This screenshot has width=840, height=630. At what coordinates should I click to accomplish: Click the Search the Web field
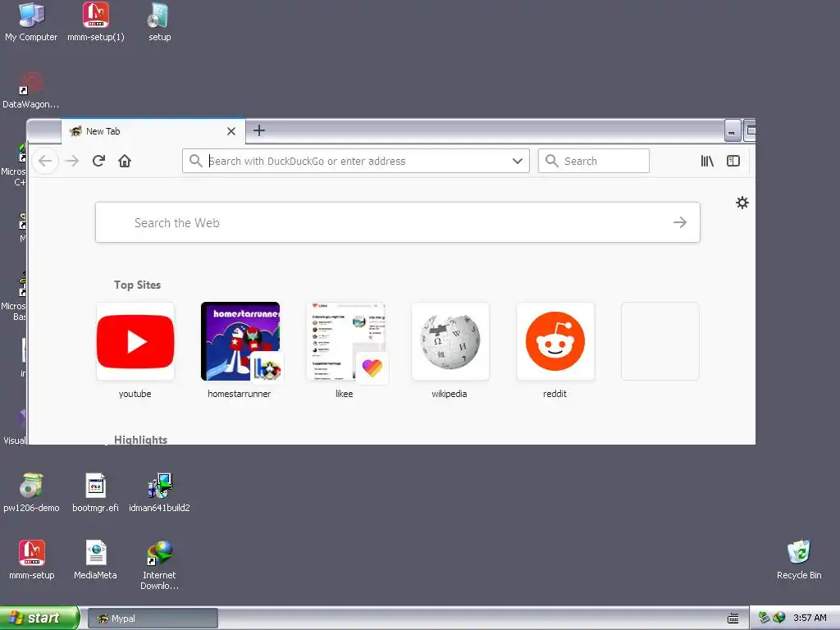pyautogui.click(x=398, y=222)
